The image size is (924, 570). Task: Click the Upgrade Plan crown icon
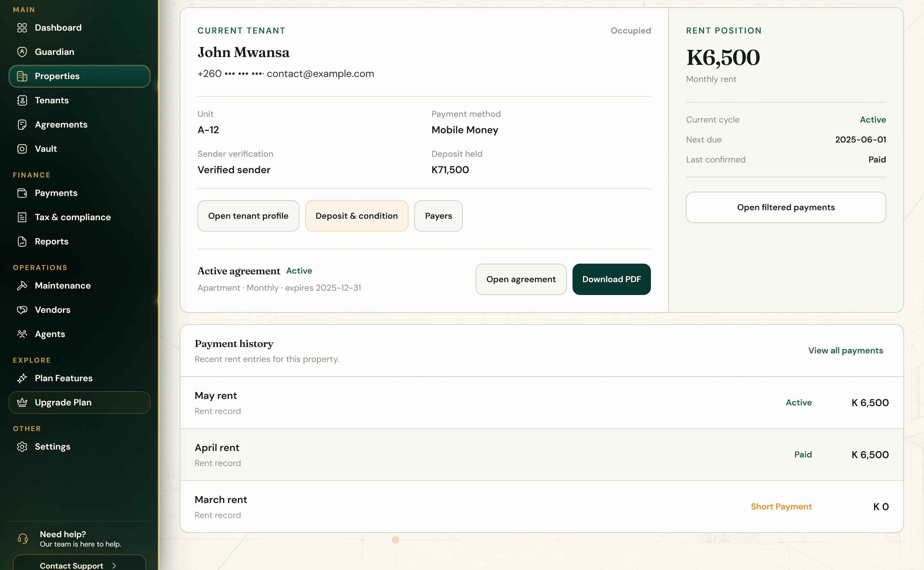pos(22,402)
